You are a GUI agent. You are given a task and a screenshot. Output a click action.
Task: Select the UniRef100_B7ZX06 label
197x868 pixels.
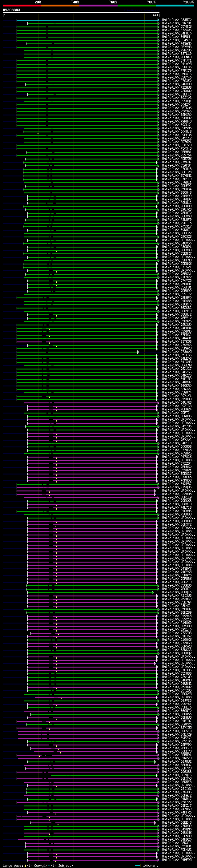point(177,30)
